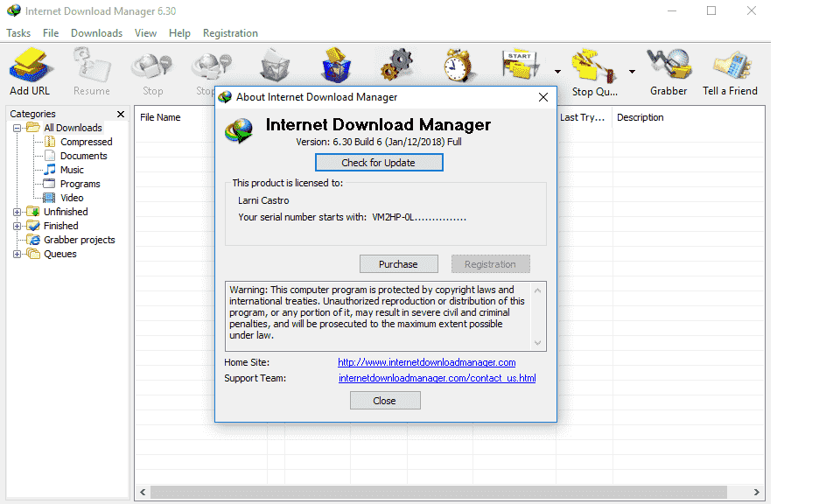Viewport: 840px width, 504px height.
Task: Click the Check for Update button
Action: pos(379,163)
